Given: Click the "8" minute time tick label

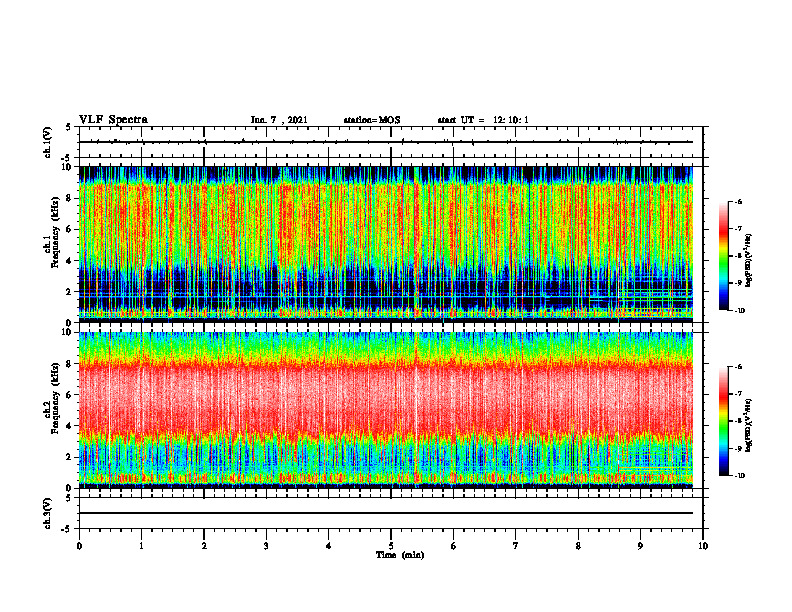Looking at the screenshot, I should pos(578,546).
